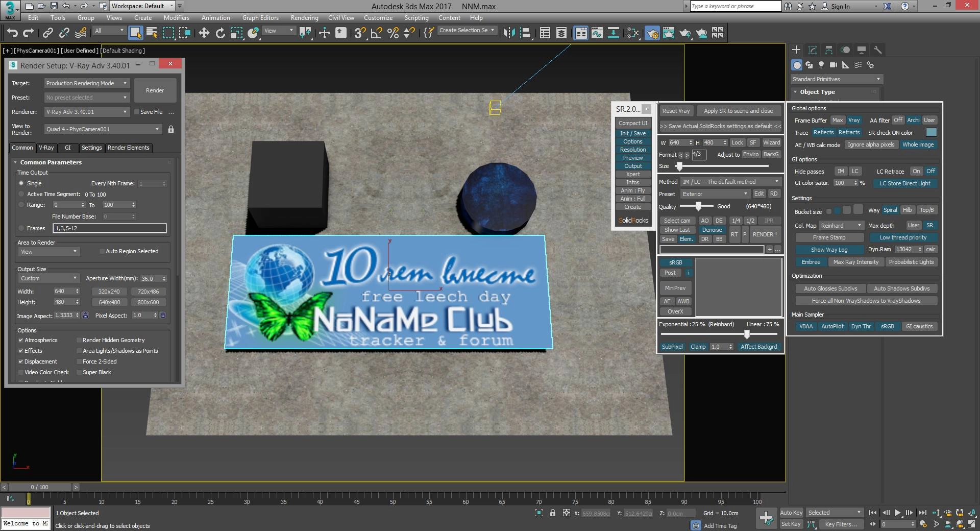
Task: Click the RENDER ! button in SolidRocks
Action: [x=765, y=234]
